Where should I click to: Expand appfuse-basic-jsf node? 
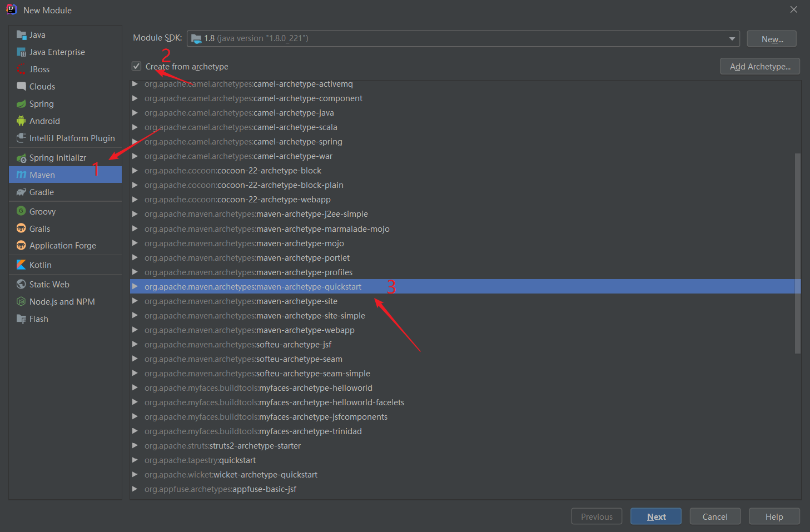(x=135, y=489)
